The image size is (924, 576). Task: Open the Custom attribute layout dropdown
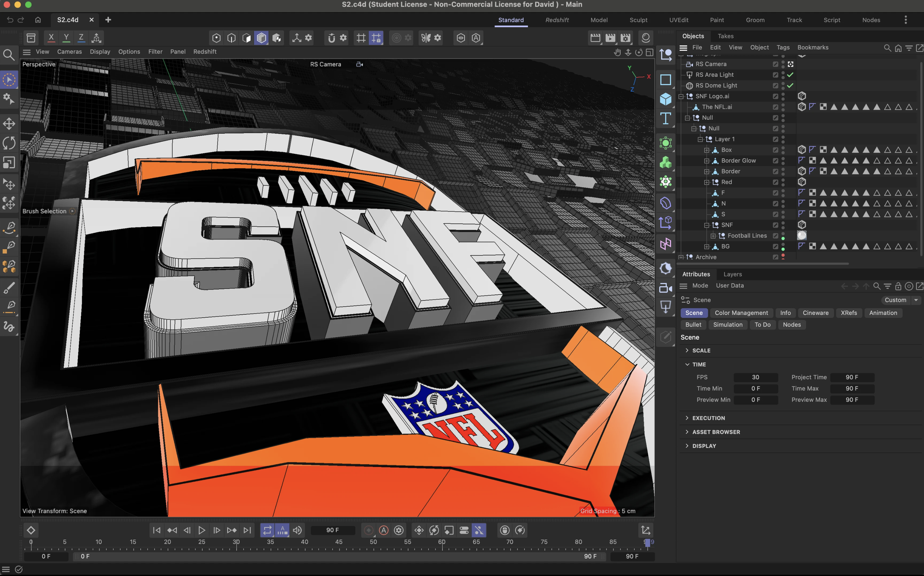click(901, 300)
